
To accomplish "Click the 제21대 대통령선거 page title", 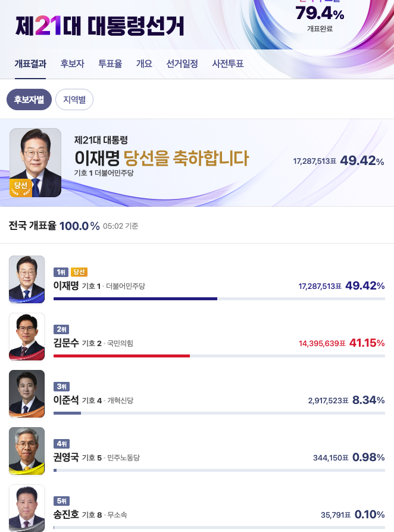I will 100,26.
